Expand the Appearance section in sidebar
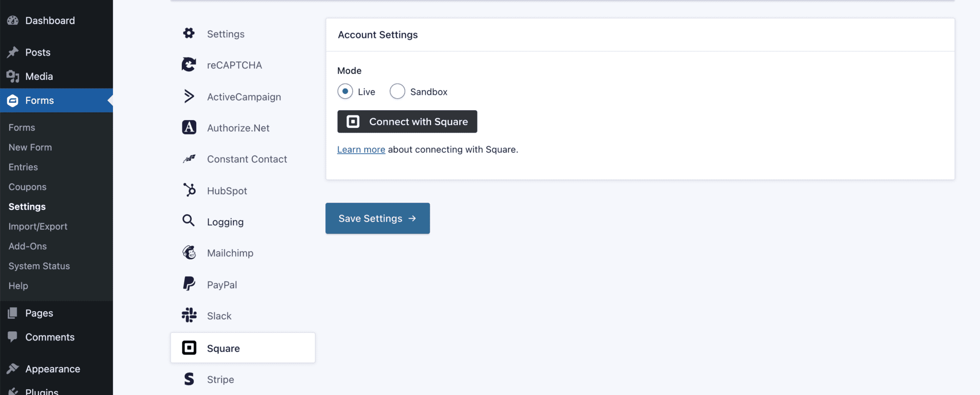The width and height of the screenshot is (980, 395). coord(52,369)
